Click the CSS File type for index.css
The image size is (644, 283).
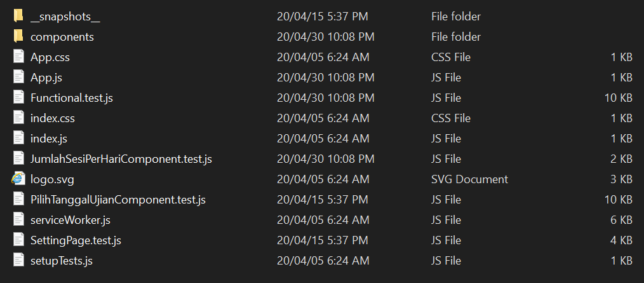[x=450, y=118]
